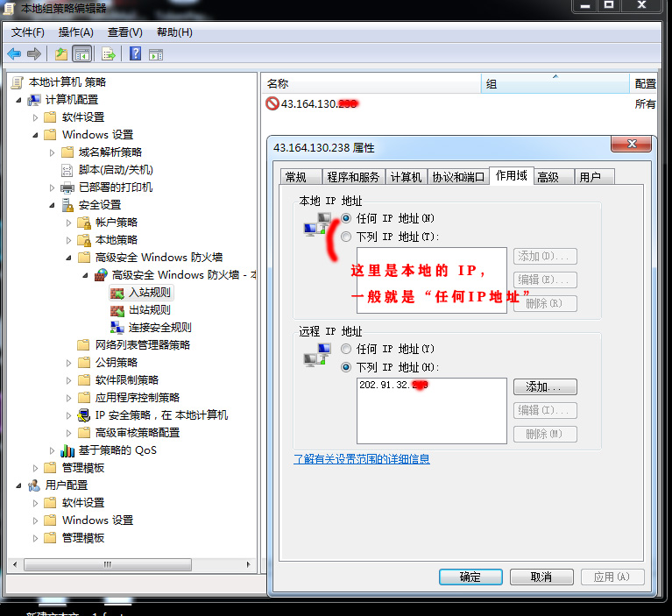Select local 任何 IP 地址(N) radio button
The height and width of the screenshot is (616, 672).
[346, 218]
